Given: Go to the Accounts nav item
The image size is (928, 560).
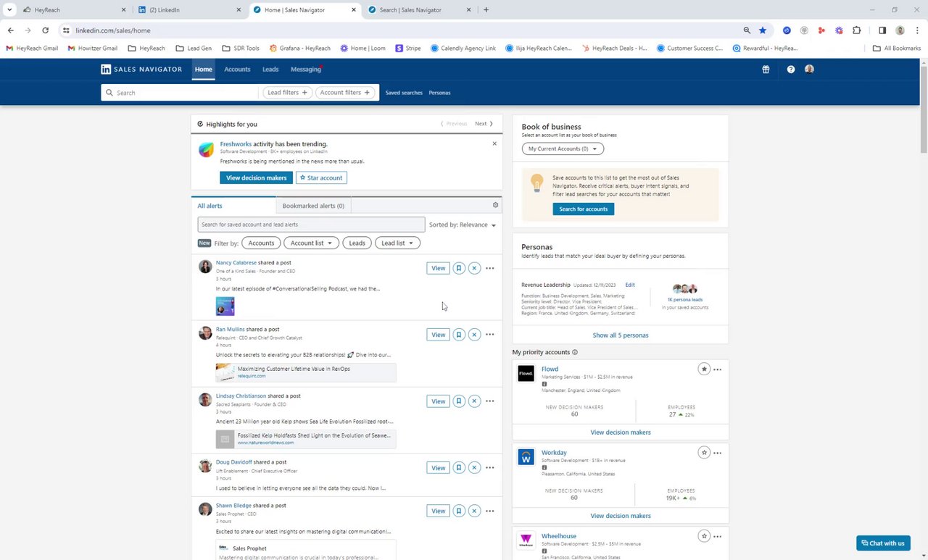Looking at the screenshot, I should click(x=237, y=70).
